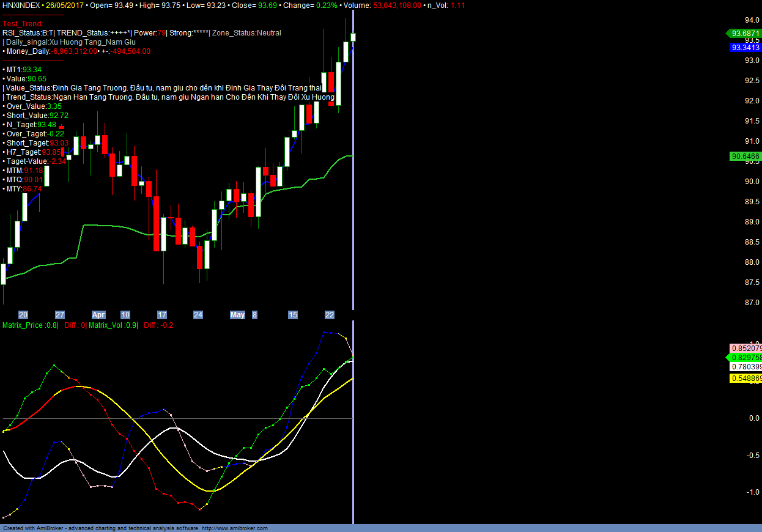762x532 pixels.
Task: Click the Test_Trend red heading text
Action: pos(23,24)
